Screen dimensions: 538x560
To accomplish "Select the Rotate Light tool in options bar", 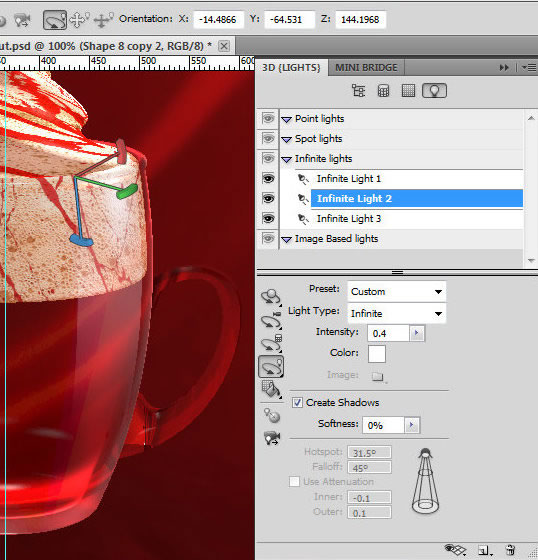I will point(55,20).
